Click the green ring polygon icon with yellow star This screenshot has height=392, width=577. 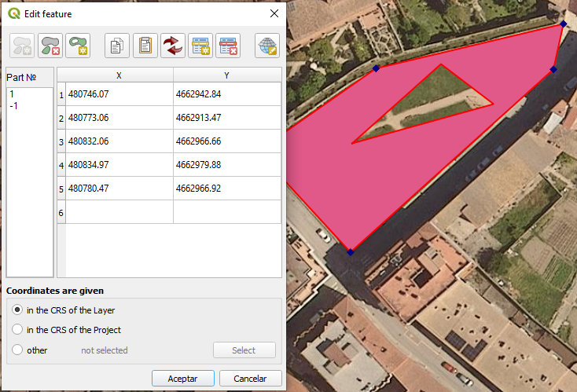(78, 46)
